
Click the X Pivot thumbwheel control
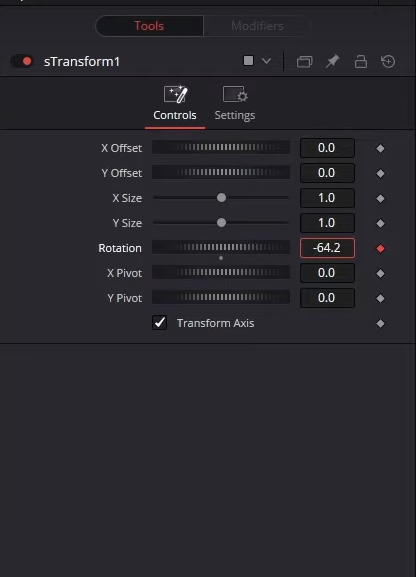(221, 273)
